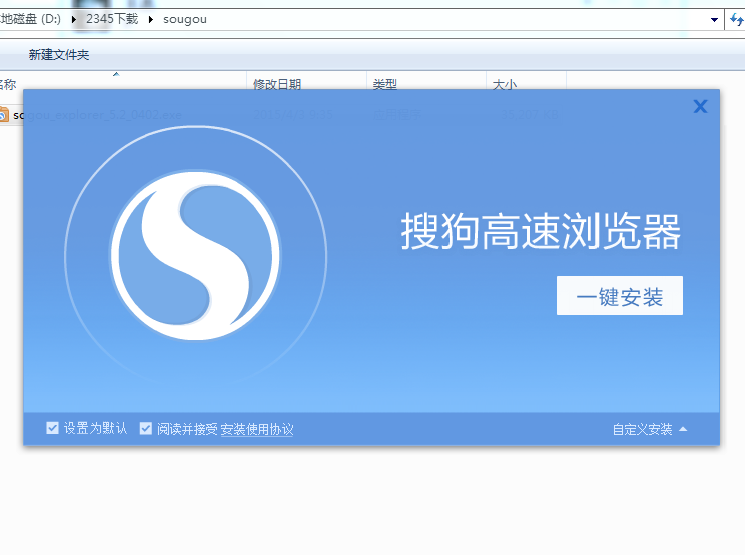Sort by 修改日期 column header
The width and height of the screenshot is (745, 555).
click(277, 84)
